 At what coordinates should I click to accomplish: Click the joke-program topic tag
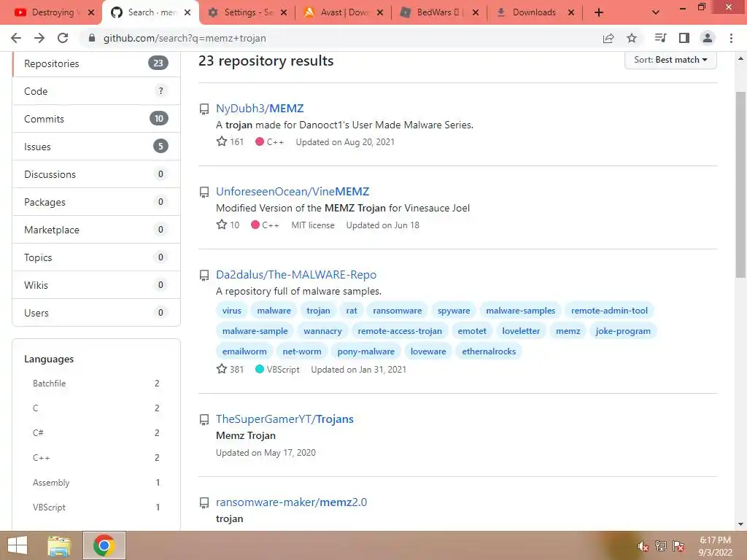(623, 331)
